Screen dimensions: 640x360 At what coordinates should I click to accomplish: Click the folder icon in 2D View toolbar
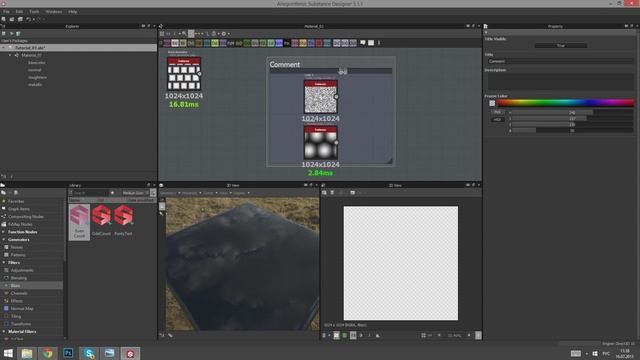coord(352,193)
